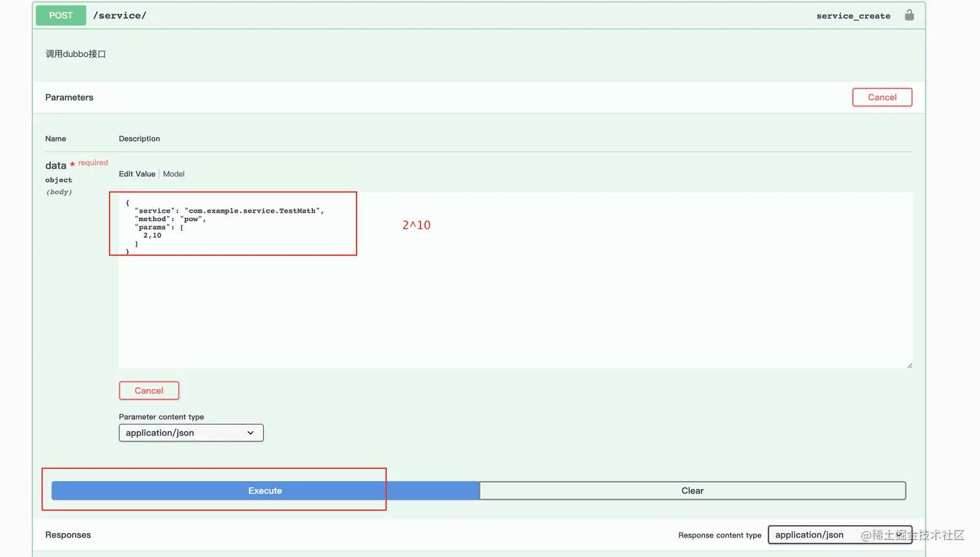Click the 'Parameters' section heading
Screen dimensions: 980x557
(69, 97)
